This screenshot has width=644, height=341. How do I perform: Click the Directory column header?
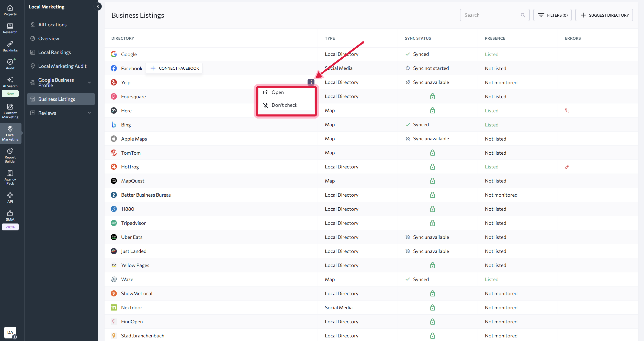(x=123, y=38)
